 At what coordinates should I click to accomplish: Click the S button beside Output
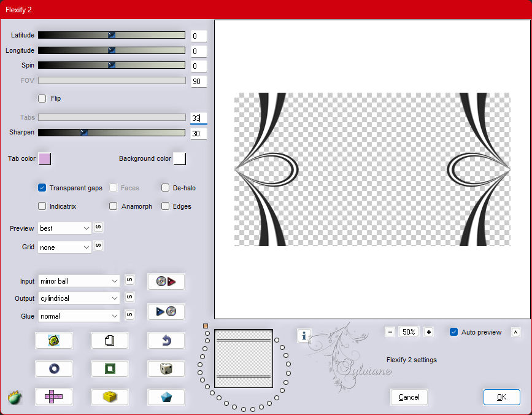point(129,297)
